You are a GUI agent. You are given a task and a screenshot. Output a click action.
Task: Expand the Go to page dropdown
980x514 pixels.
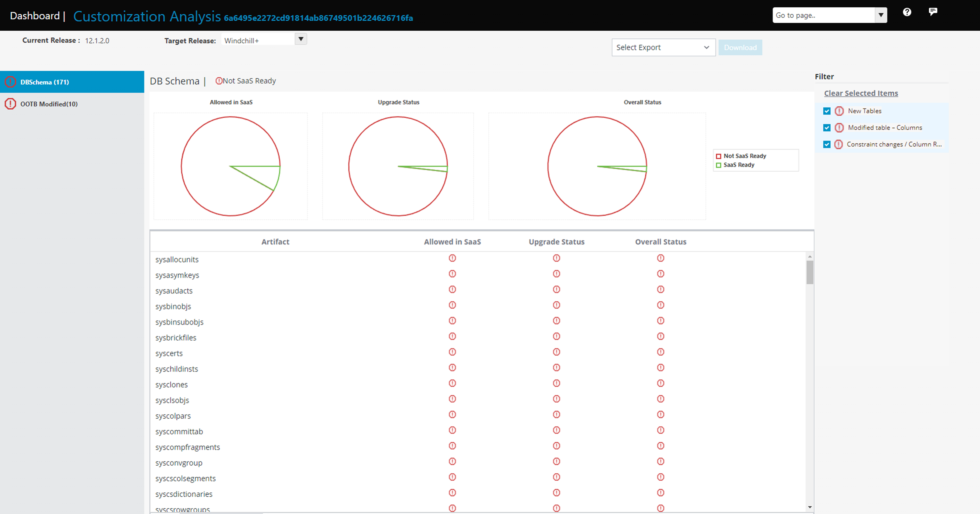click(x=881, y=15)
